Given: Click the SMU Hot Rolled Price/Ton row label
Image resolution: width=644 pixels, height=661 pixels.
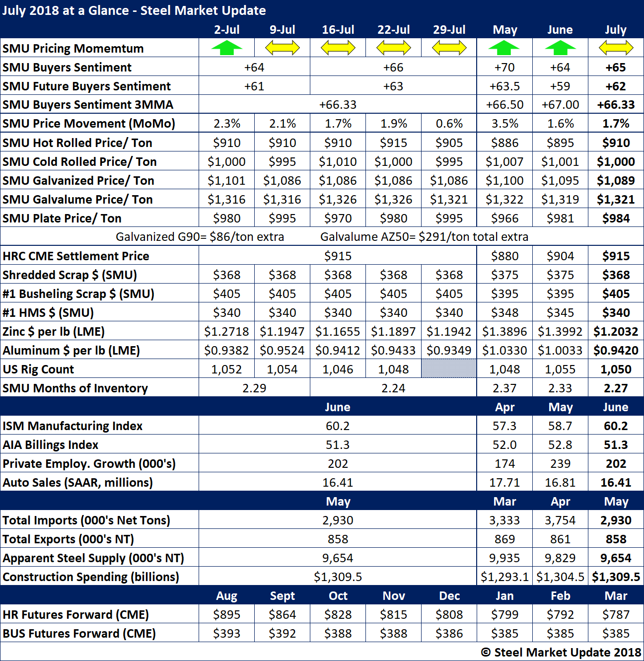Looking at the screenshot, I should click(x=77, y=143).
